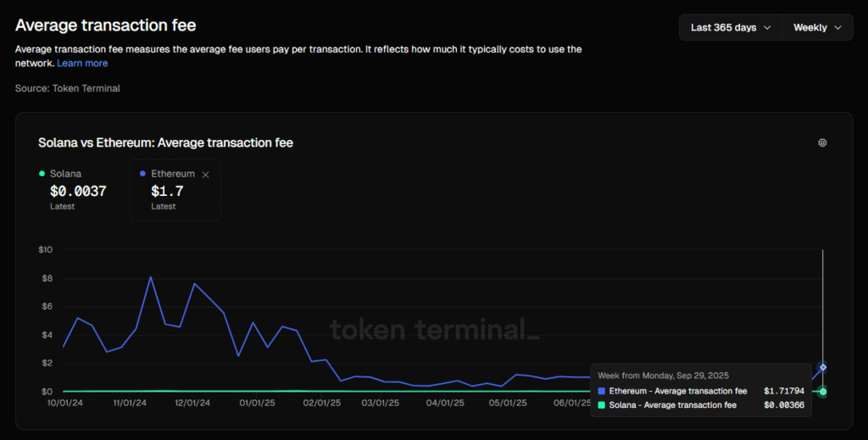Open the chart settings gear icon
The height and width of the screenshot is (440, 868).
point(822,142)
